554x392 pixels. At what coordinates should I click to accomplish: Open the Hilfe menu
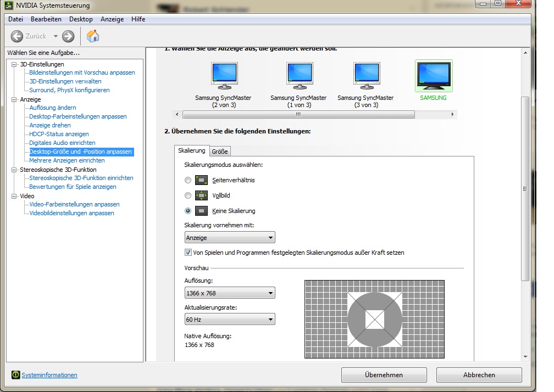pos(138,19)
